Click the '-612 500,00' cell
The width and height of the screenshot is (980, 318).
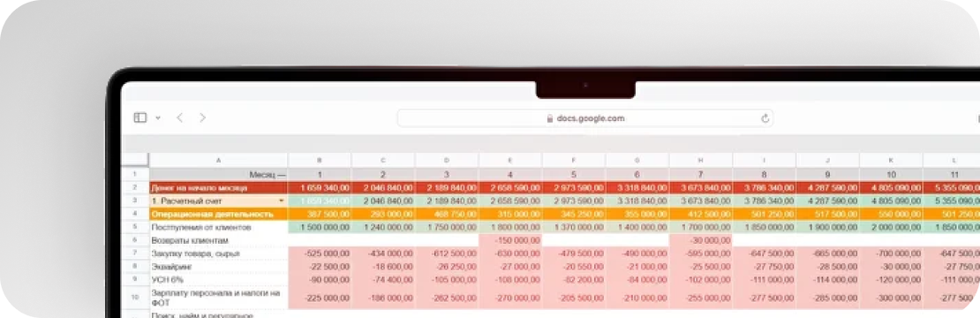[447, 254]
